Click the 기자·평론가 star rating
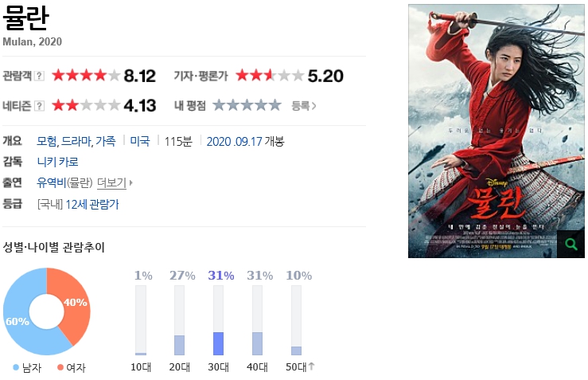This screenshot has width=588, height=380. pos(270,76)
